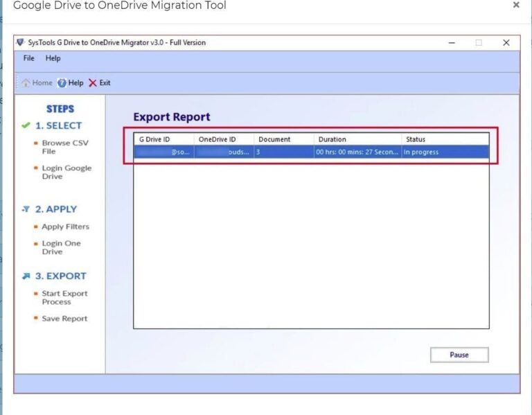Go to the Login One Drive step
The height and width of the screenshot is (415, 532).
coord(61,247)
